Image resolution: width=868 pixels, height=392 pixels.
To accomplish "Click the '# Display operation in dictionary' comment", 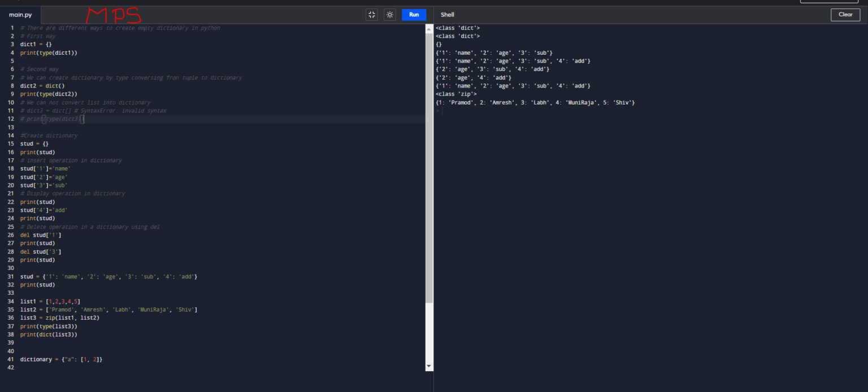I will 73,194.
